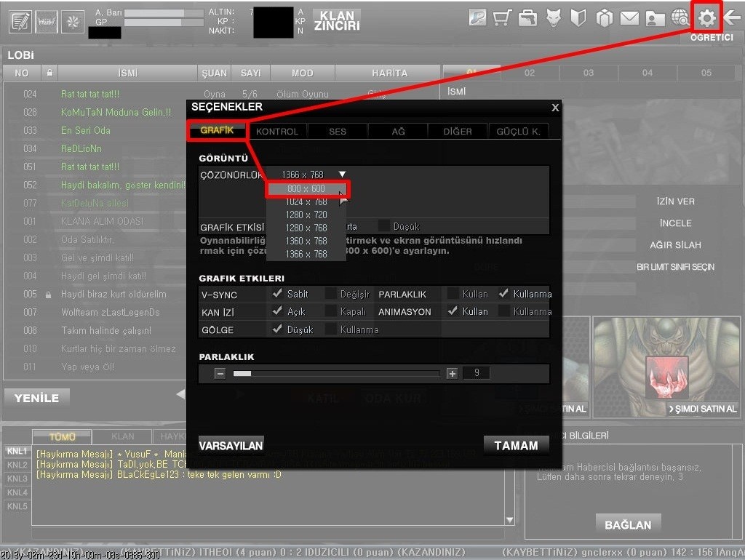Select 1280 x 720 resolution
The image size is (745, 560).
pos(306,215)
